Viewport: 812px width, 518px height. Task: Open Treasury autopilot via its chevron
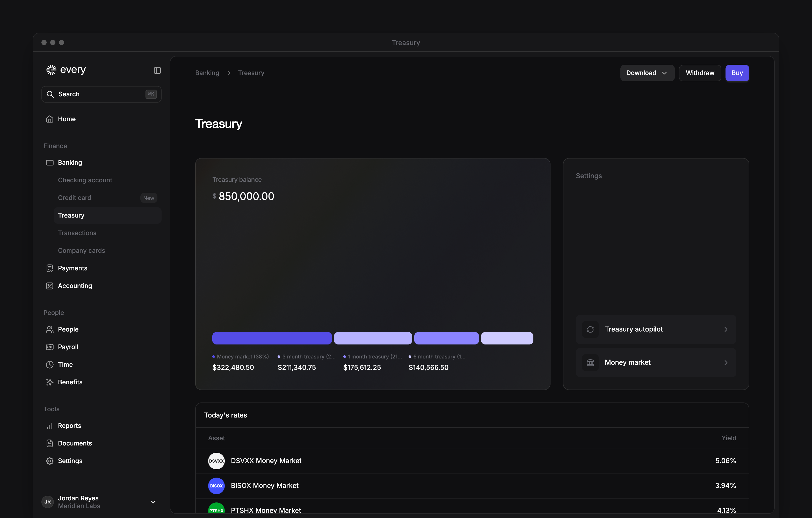tap(726, 329)
